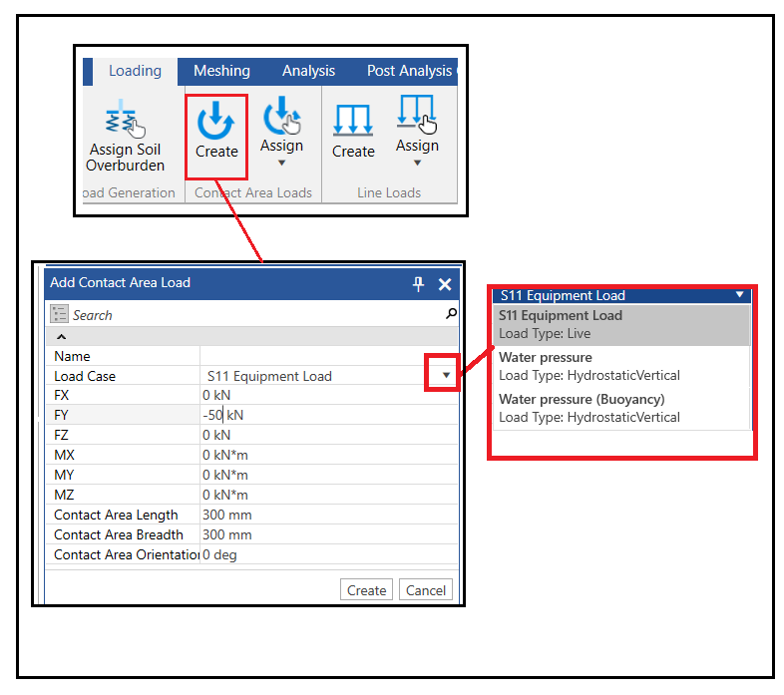The image size is (784, 695).
Task: Open the Post Analysis tab
Action: 409,71
